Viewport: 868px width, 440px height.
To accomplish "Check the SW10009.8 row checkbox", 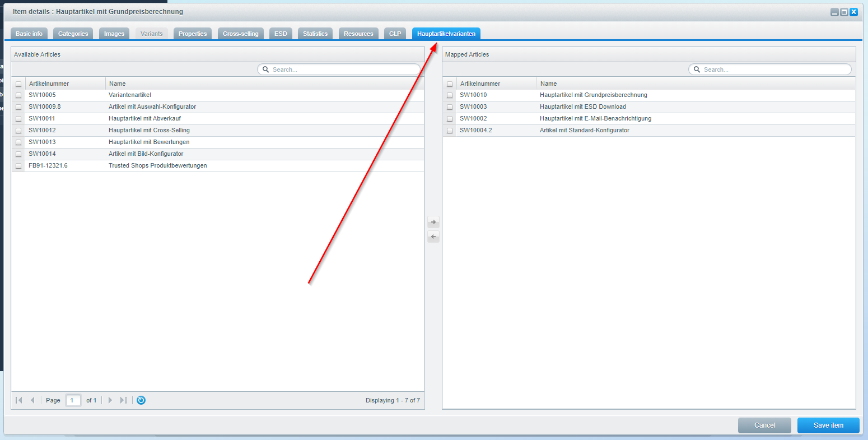I will 18,107.
